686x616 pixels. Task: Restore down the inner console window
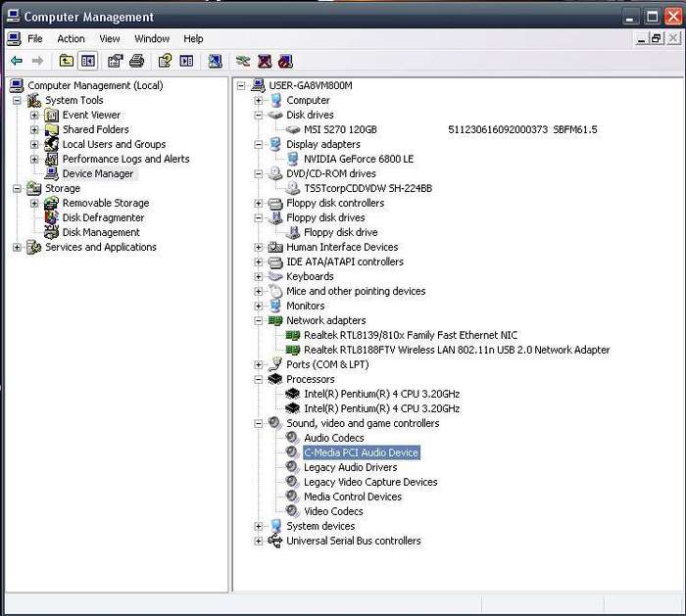(x=657, y=39)
